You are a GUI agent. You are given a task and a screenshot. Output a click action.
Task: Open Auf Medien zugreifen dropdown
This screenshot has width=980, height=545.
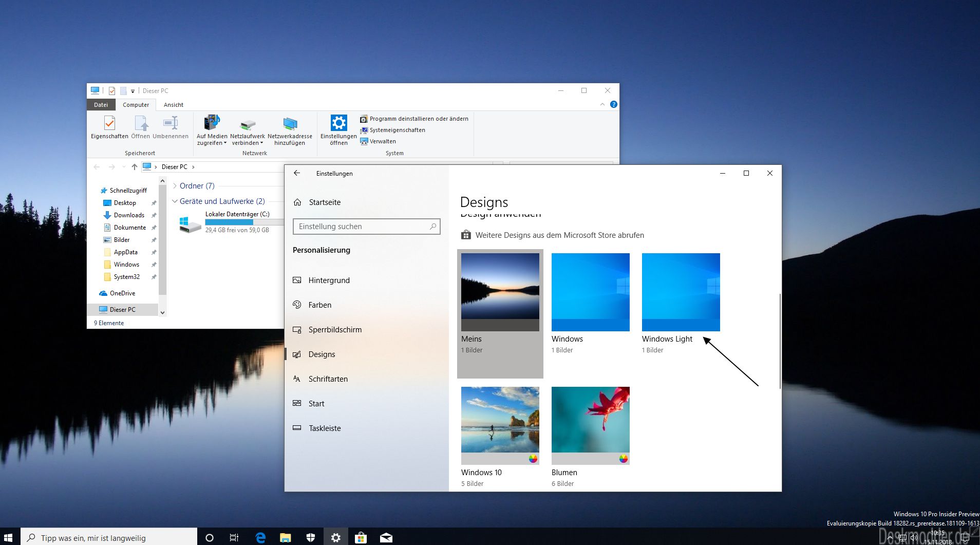(x=212, y=130)
